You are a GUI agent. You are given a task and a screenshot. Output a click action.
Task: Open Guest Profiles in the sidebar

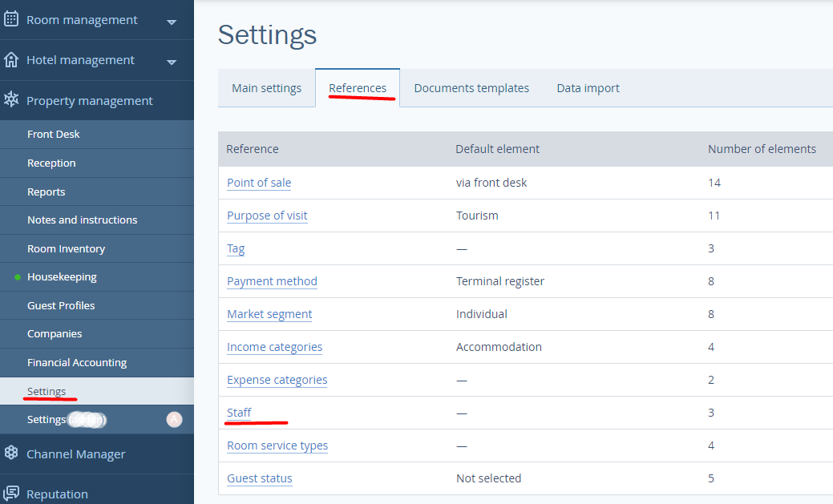pos(97,305)
